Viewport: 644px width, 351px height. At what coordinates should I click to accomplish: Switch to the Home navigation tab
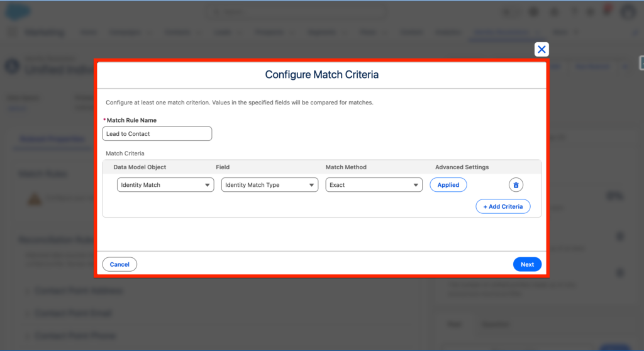[x=89, y=32]
